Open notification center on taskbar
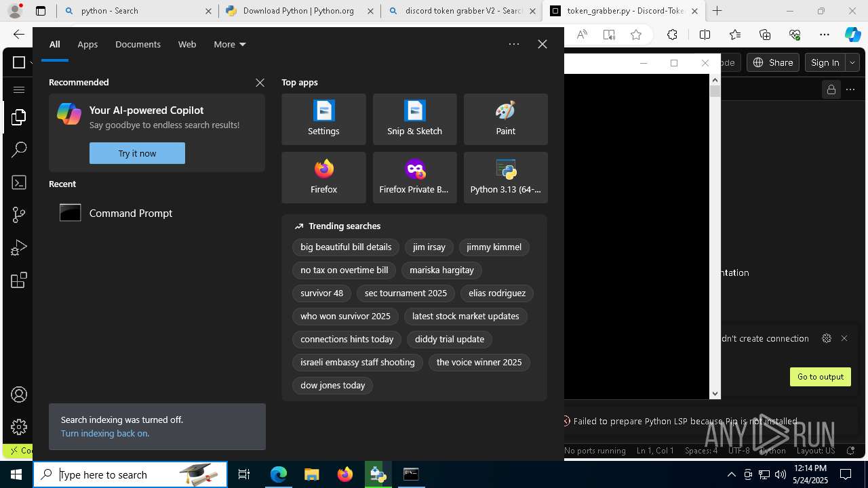 (x=846, y=474)
